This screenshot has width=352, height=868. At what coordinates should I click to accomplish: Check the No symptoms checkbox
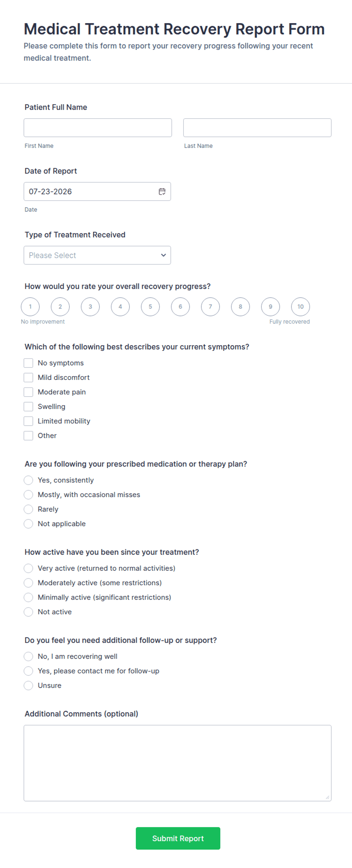point(28,363)
